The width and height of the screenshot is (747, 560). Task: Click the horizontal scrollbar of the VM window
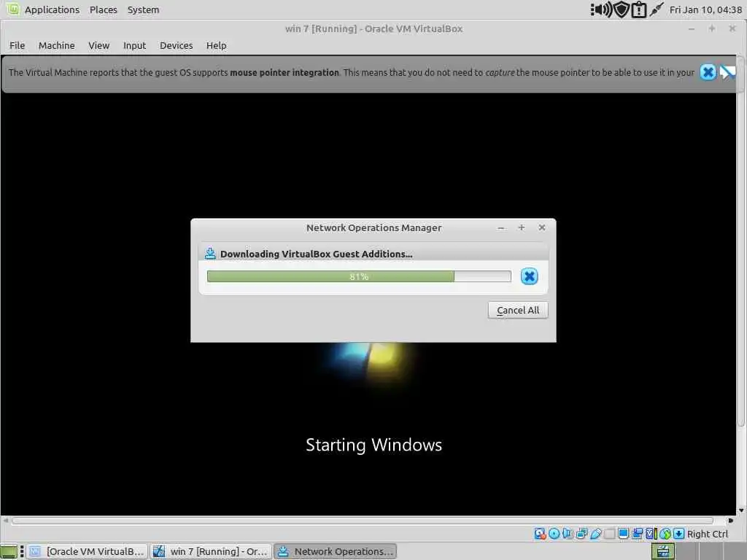[x=362, y=521]
